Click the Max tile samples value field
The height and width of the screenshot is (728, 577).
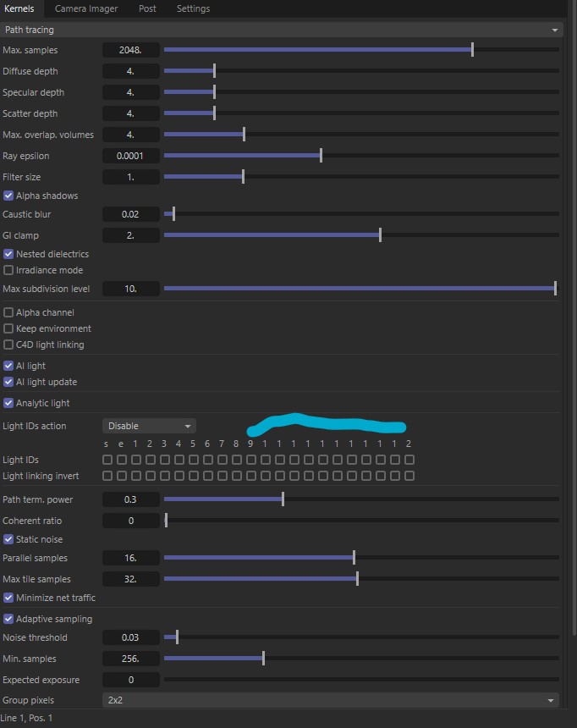tap(131, 579)
